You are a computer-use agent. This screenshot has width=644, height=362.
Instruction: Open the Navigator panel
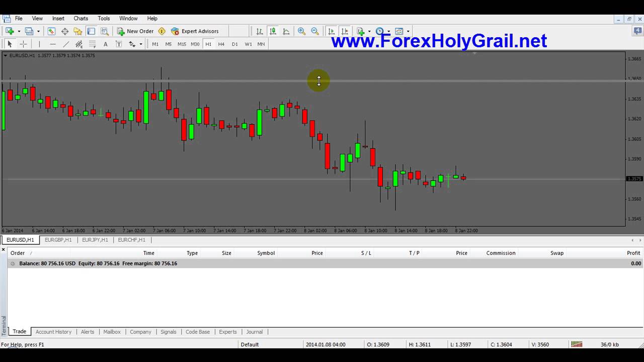click(78, 31)
